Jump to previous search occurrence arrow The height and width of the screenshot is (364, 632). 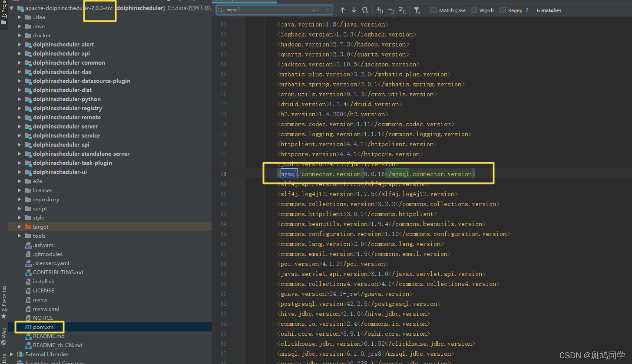pyautogui.click(x=343, y=10)
